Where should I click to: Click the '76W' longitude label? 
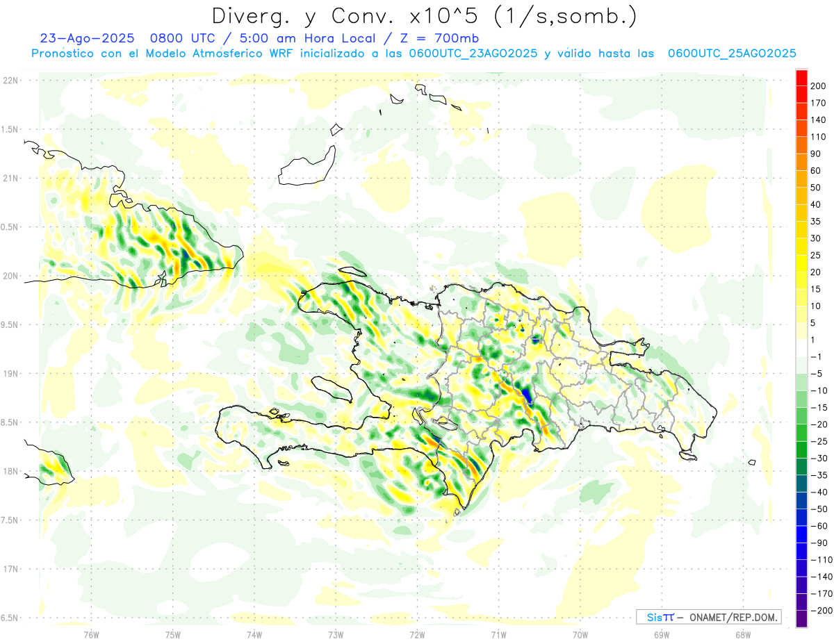[x=91, y=634]
